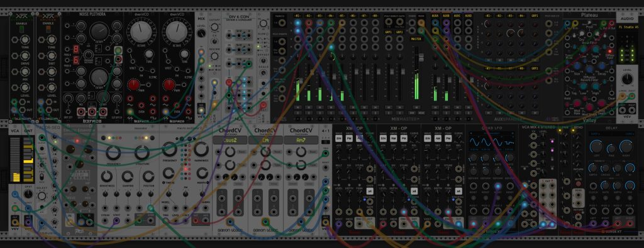Viewport: 644px width, 248px height.
Task: Click the FREQUENCY knob on the resonator module
Action: (113, 153)
